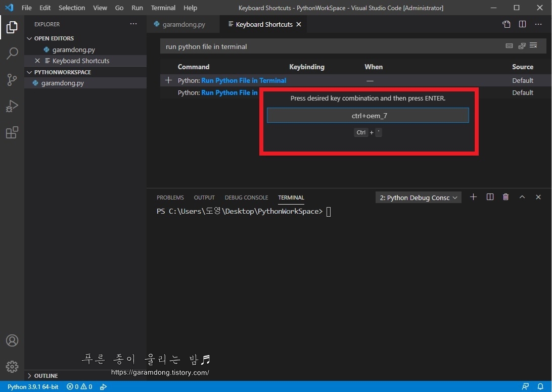Clear keybindings search input icon
The width and height of the screenshot is (552, 392).
(x=533, y=45)
